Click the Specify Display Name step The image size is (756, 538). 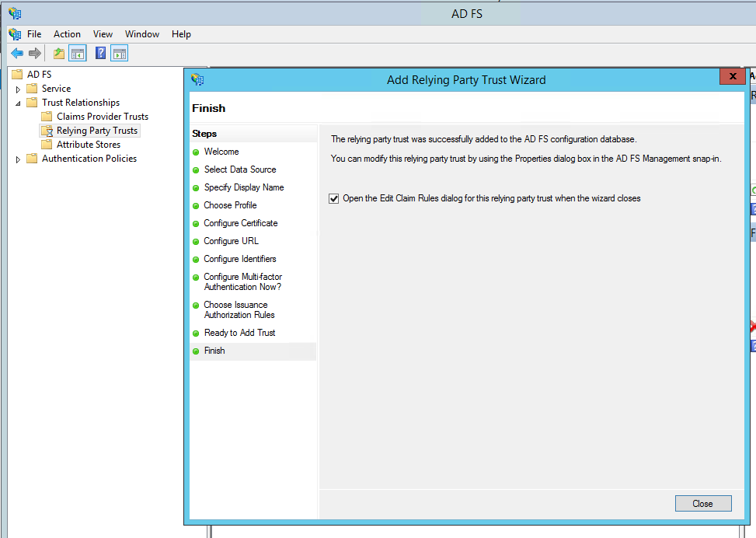(x=244, y=187)
